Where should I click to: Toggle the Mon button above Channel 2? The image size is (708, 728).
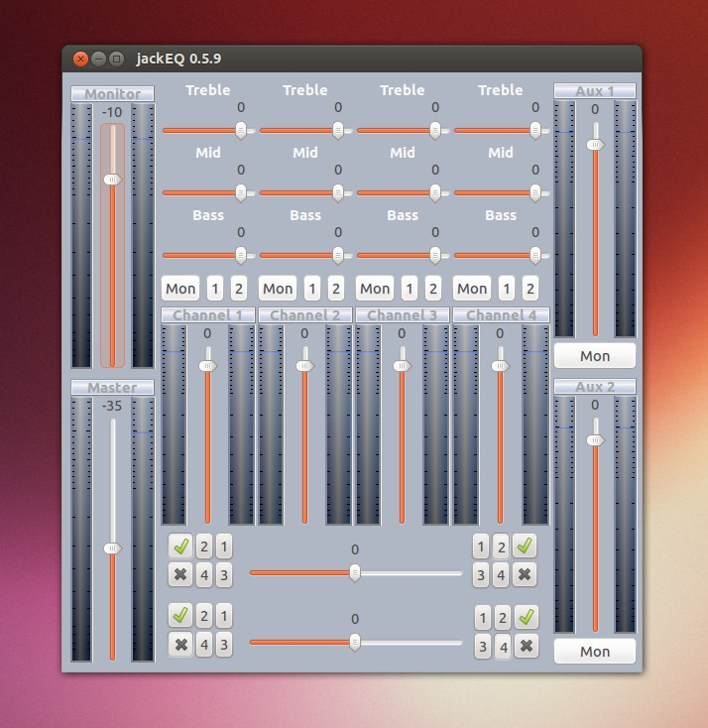[x=278, y=289]
